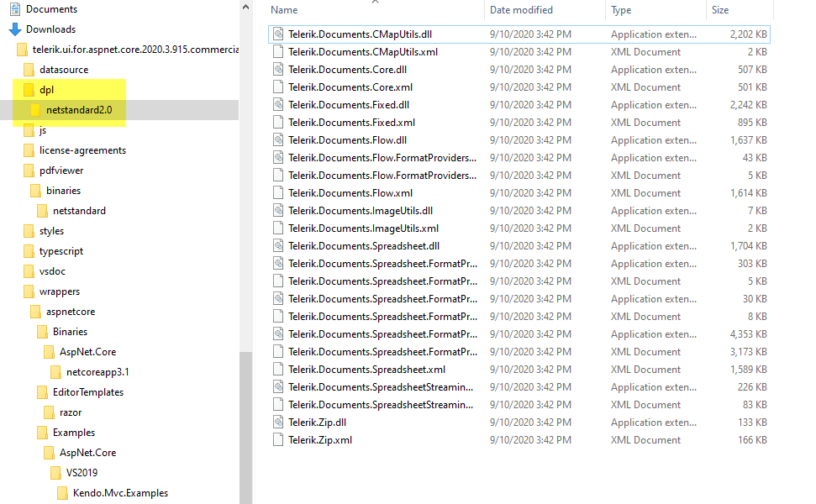
Task: Select the netstandard folder in tree
Action: [79, 211]
